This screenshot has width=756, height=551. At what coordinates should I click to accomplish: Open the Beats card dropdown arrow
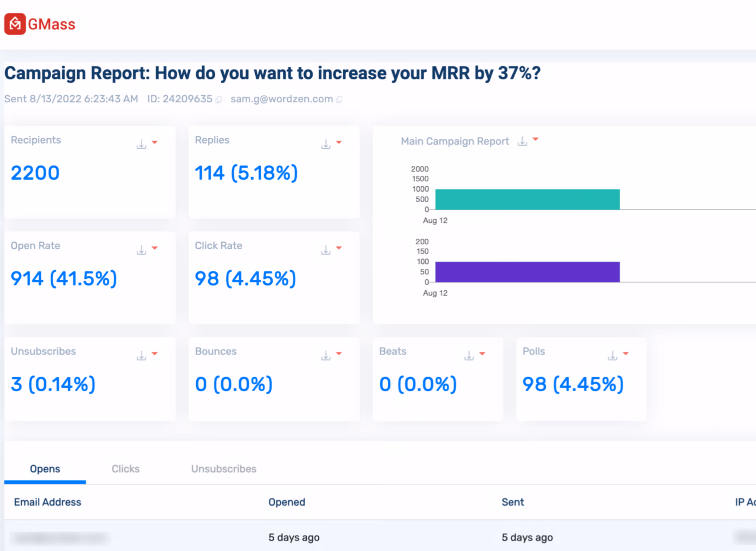[482, 354]
